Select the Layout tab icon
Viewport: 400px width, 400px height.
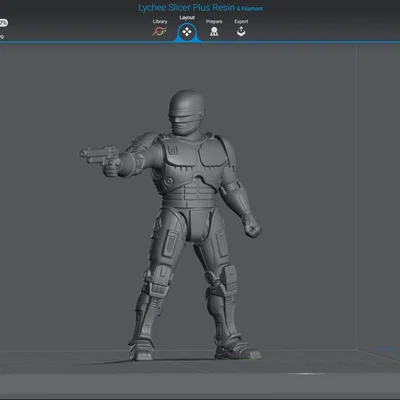click(187, 32)
